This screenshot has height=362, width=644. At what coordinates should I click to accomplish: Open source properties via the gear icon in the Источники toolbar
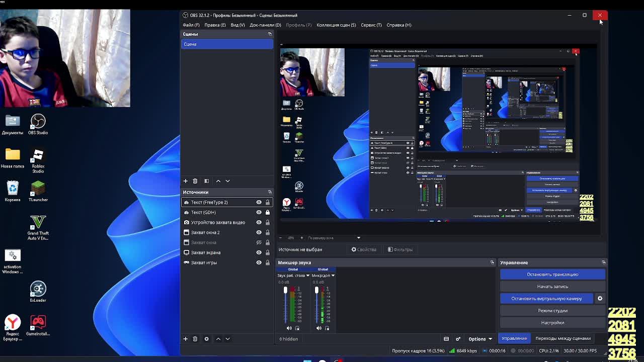coord(206,339)
